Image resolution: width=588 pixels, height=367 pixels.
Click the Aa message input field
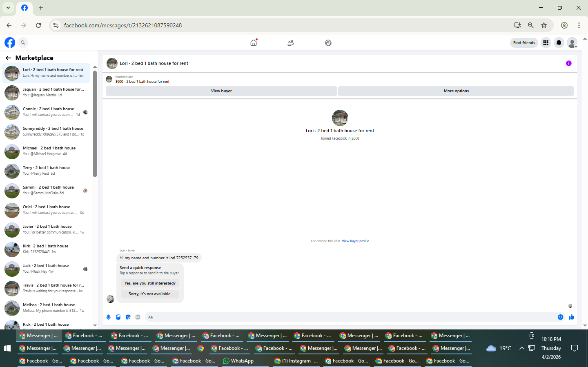click(350, 317)
